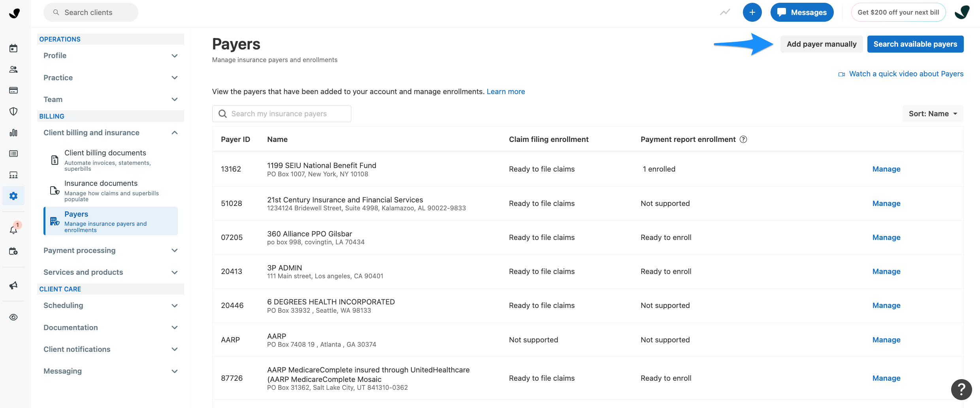
Task: Expand the Scheduling section
Action: coord(111,305)
